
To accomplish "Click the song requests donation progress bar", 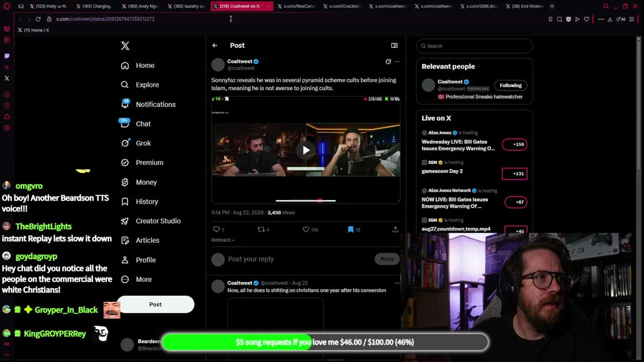I will 325,342.
